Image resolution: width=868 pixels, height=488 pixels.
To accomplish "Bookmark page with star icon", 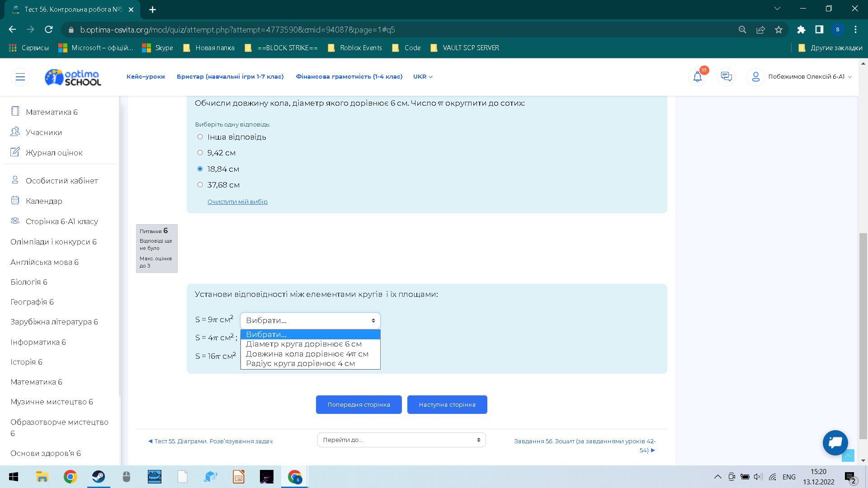I will 778,30.
